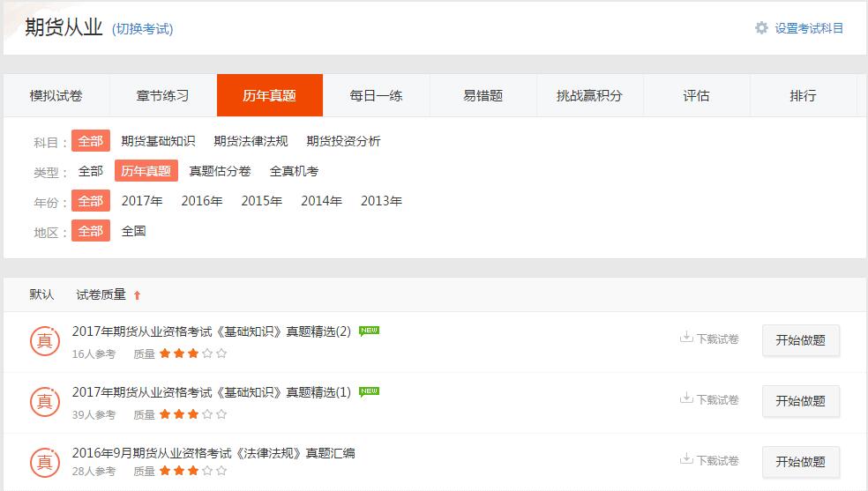This screenshot has width=868, height=491.
Task: Click the 真 badge of 2016年9月 法律法规 paper
Action: click(45, 462)
